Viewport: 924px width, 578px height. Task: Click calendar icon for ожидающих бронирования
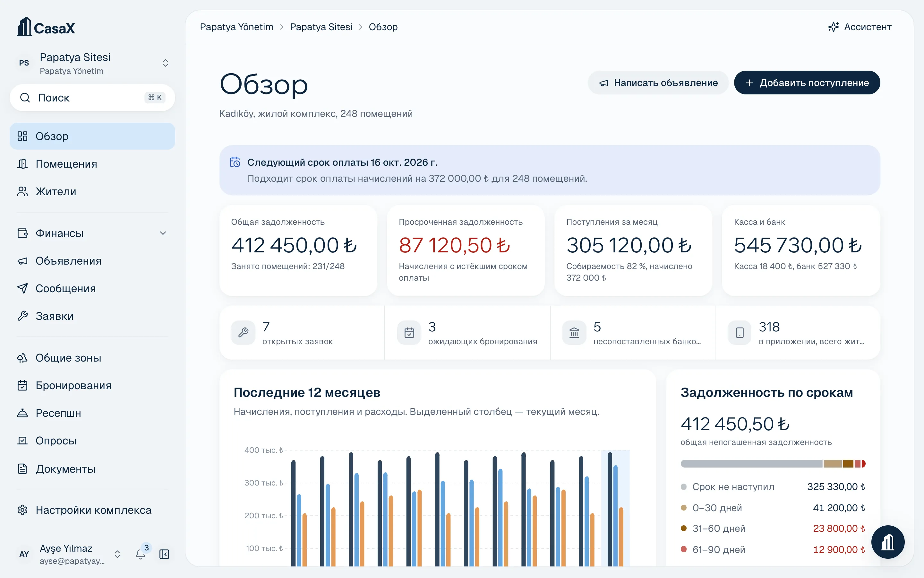[x=409, y=333]
